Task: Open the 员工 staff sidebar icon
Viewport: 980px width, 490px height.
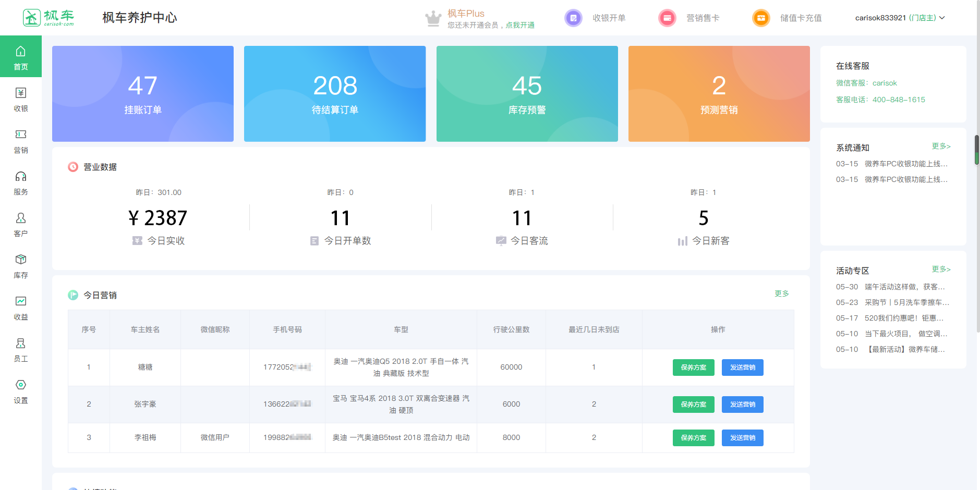Action: coord(21,349)
